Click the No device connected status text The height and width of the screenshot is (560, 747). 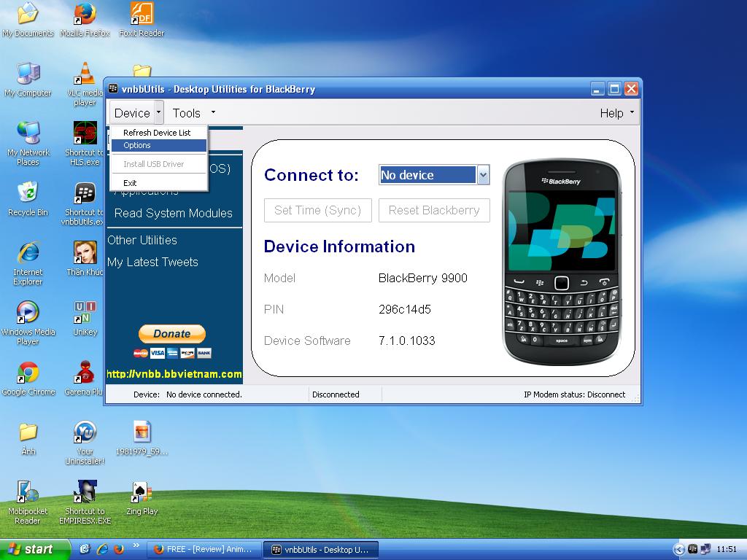point(204,394)
